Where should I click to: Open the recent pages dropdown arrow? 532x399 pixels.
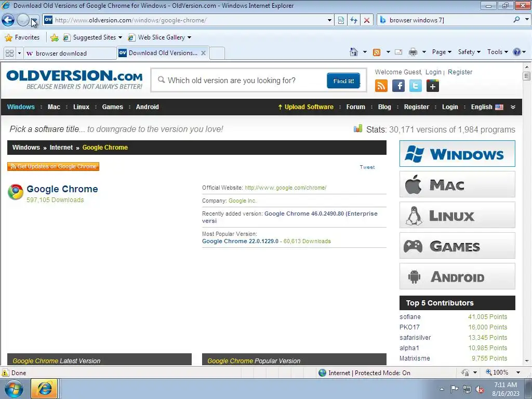(35, 20)
